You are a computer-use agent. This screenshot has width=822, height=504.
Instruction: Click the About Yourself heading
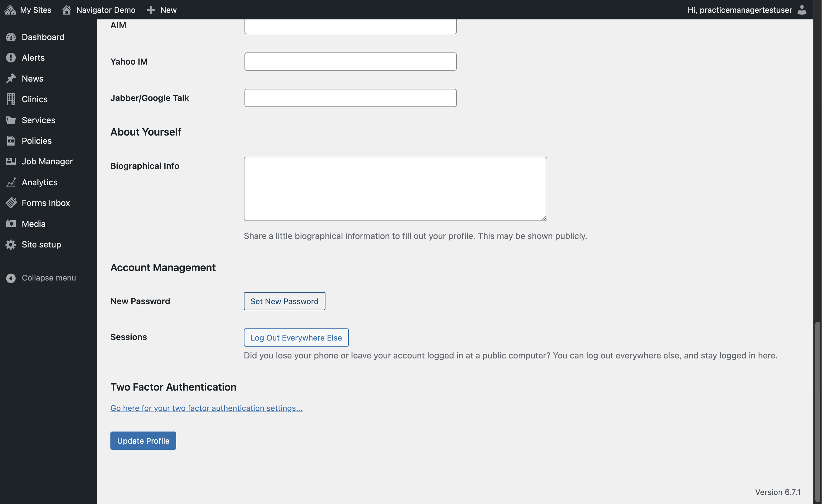(x=146, y=132)
